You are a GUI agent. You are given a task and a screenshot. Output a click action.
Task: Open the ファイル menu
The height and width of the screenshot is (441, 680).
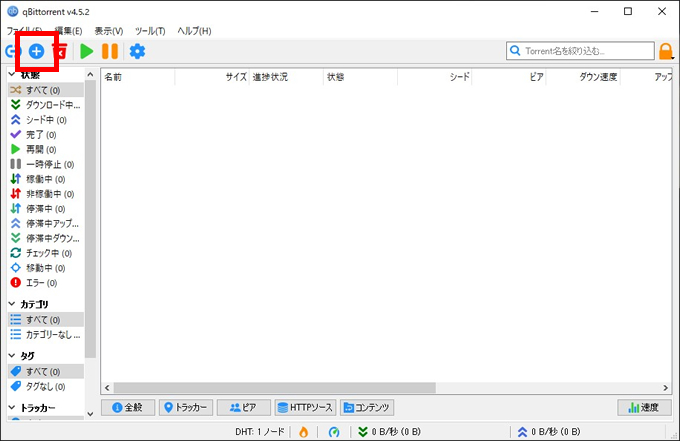(24, 31)
